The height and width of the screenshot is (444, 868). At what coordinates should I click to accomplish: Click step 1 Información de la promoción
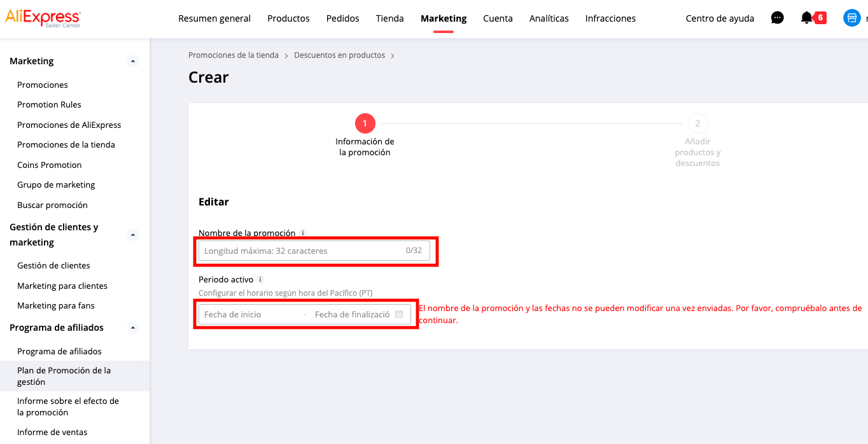[x=365, y=135]
